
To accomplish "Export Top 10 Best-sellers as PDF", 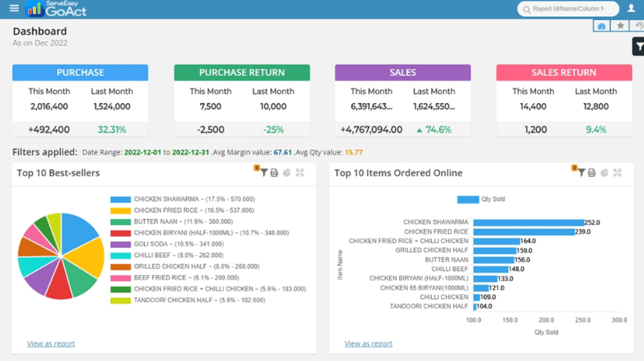I will click(x=274, y=172).
